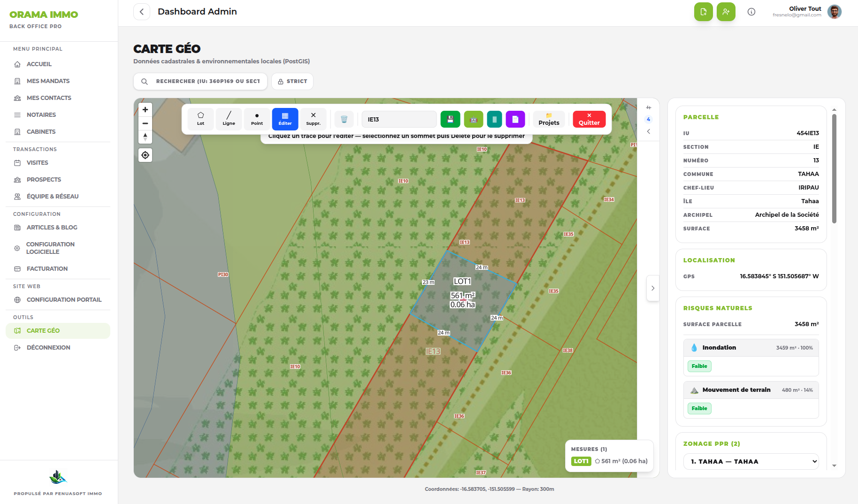Open the zonage PPR TAHAA dropdown
Screen dimensions: 858x504
coord(751,461)
